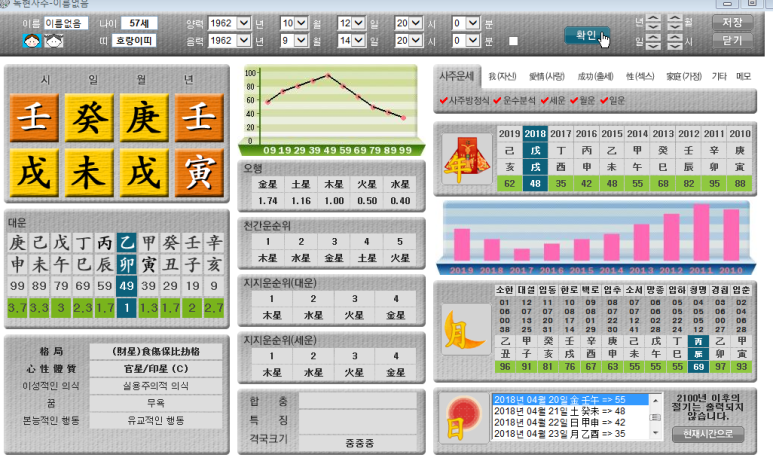Switch to the 家庭(가정) tab
Image resolution: width=773 pixels, height=470 pixels.
(x=684, y=76)
